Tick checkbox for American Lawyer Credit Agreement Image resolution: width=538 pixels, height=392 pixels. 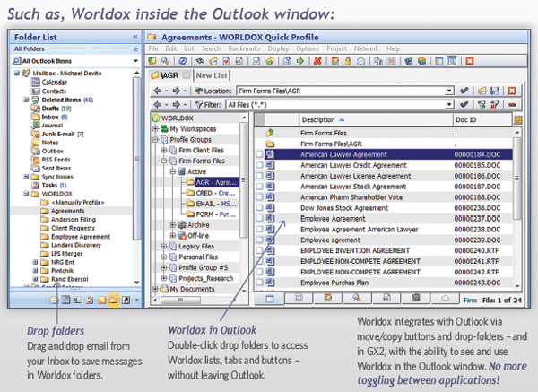(260, 165)
